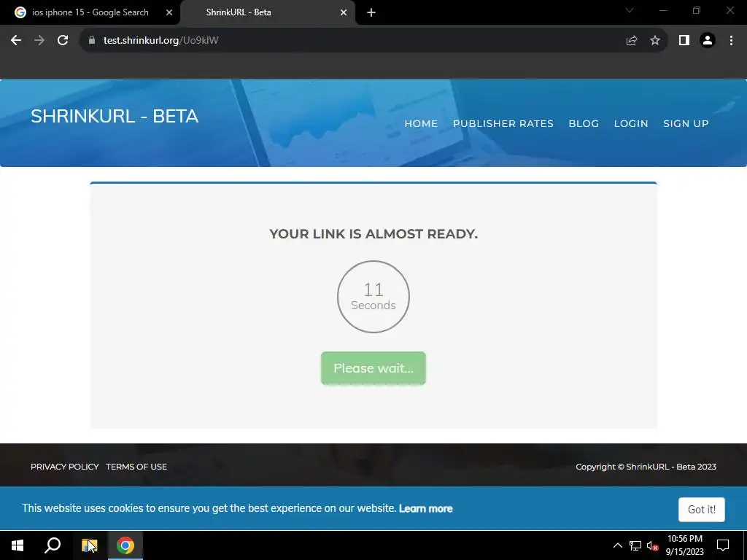Go back using the browser back arrow

(x=16, y=41)
